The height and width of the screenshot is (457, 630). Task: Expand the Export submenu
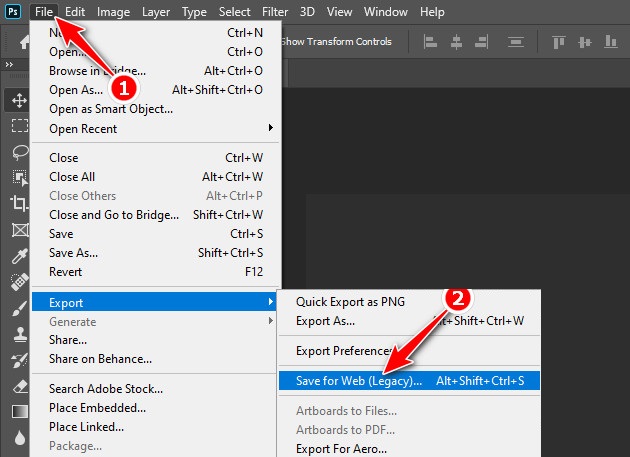[154, 302]
